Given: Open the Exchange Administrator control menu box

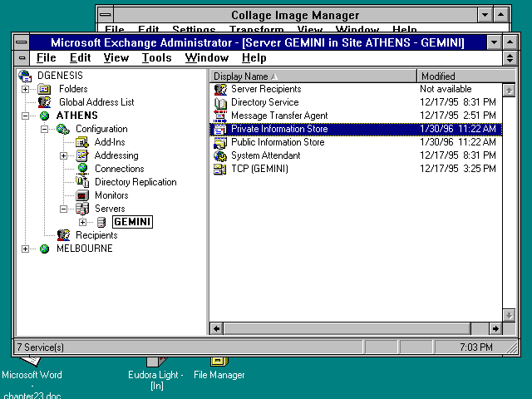Looking at the screenshot, I should click(x=22, y=42).
